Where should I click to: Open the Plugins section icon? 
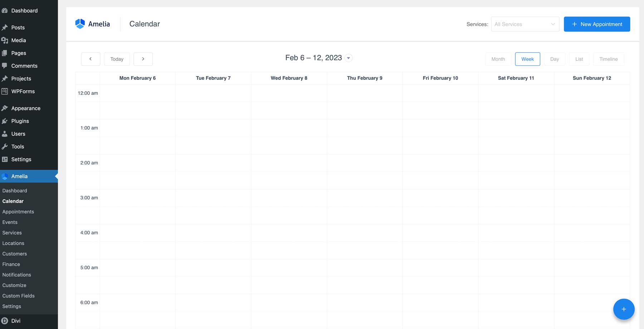[5, 121]
